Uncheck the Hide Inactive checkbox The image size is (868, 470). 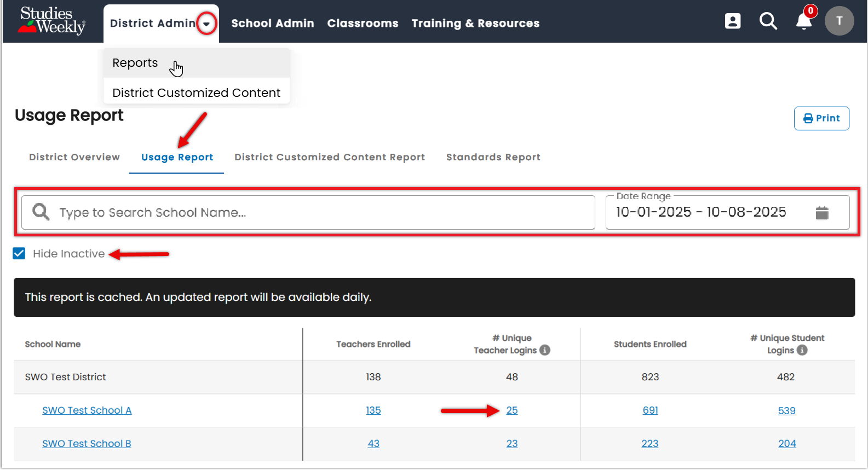tap(19, 253)
